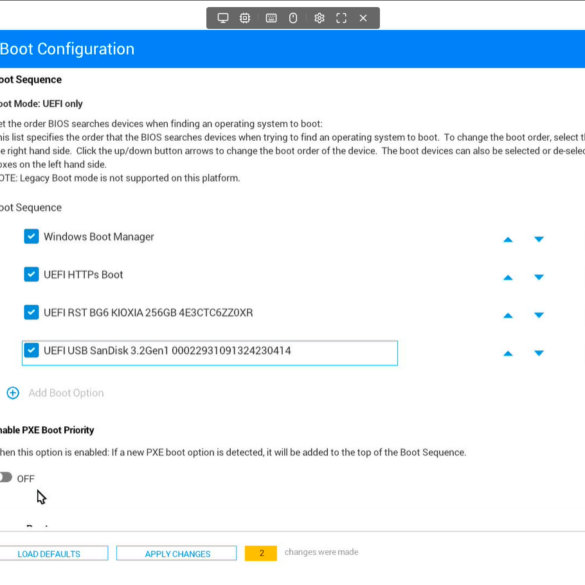Click the Boot Mode: UEFI only text
585x585 pixels.
coord(41,103)
